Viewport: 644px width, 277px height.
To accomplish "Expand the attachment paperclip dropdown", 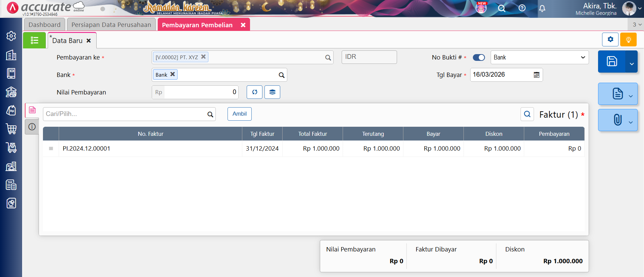I will [631, 122].
